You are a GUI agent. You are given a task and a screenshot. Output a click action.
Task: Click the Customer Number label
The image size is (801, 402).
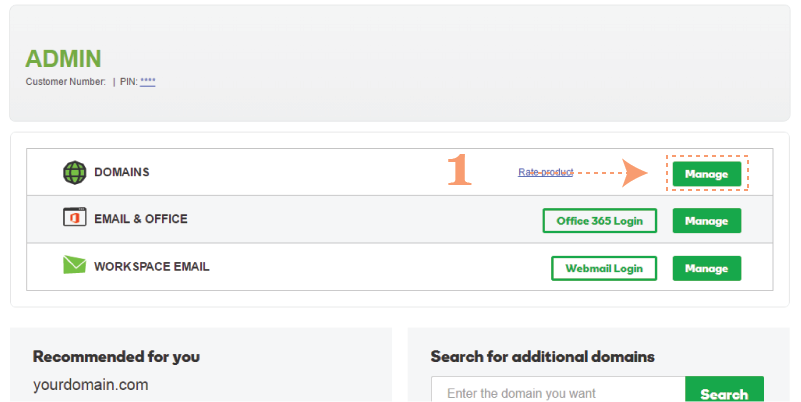point(65,82)
